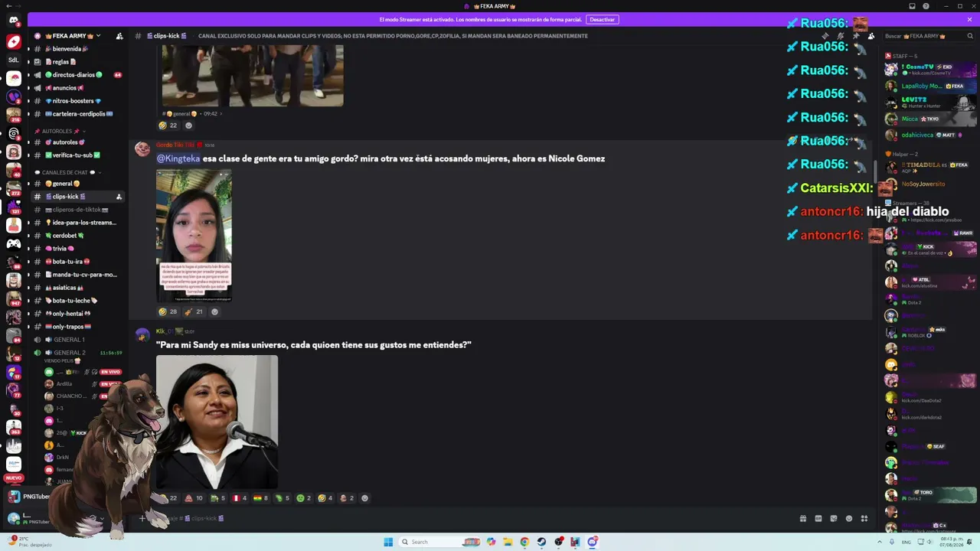Viewport: 980px width, 551px height.
Task: Add attachment with the plus button
Action: [x=142, y=518]
